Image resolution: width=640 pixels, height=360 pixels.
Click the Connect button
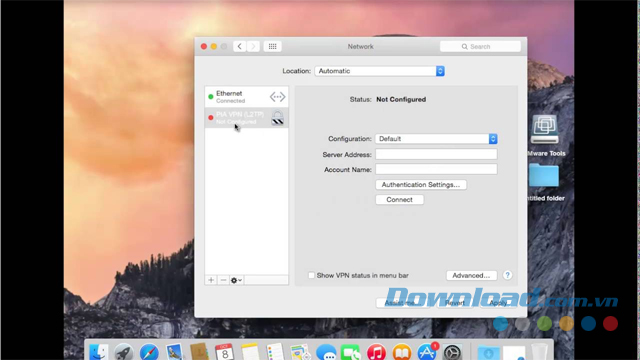(x=399, y=200)
